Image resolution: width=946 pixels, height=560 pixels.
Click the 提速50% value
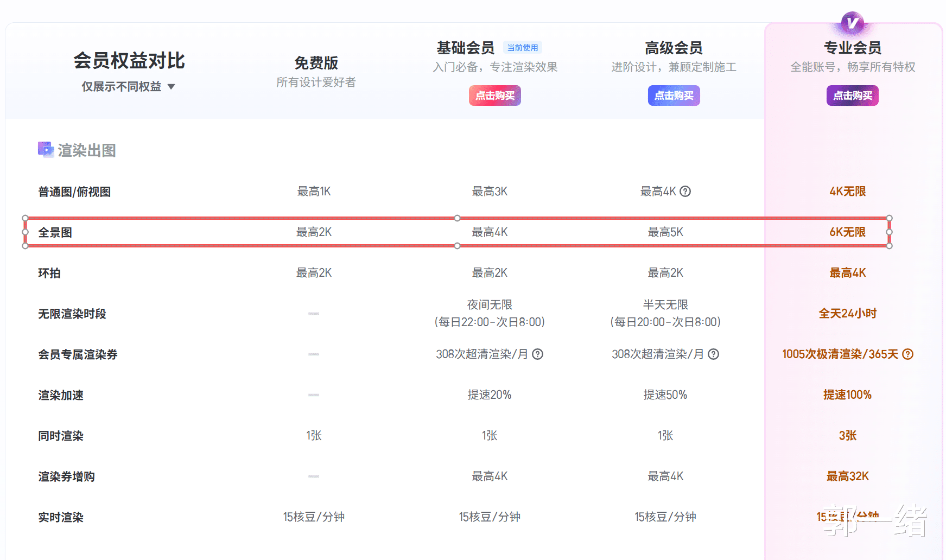[665, 395]
